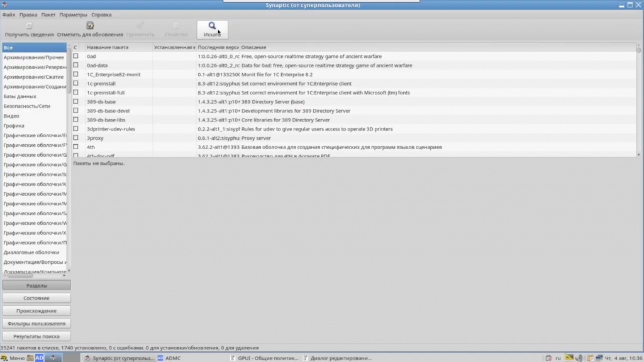Sort by the Название пакета column header
The image size is (644, 362).
(x=118, y=47)
